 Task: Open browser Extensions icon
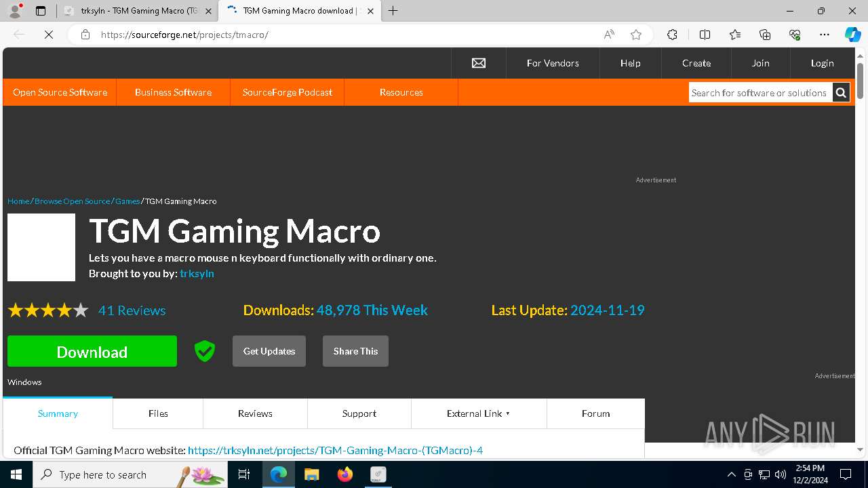[672, 35]
